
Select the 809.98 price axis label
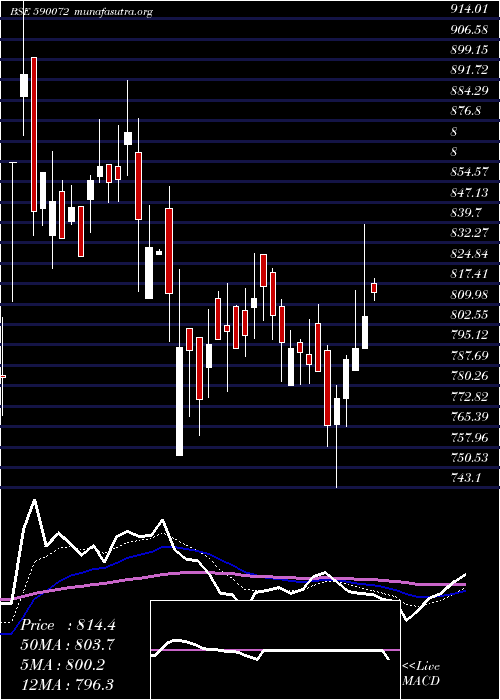(x=469, y=294)
